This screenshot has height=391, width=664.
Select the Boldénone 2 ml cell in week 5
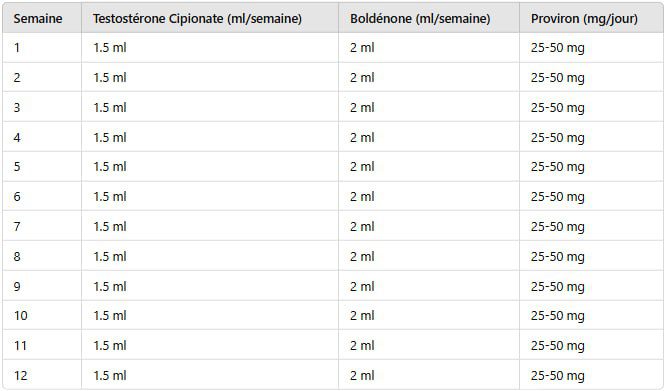click(429, 166)
